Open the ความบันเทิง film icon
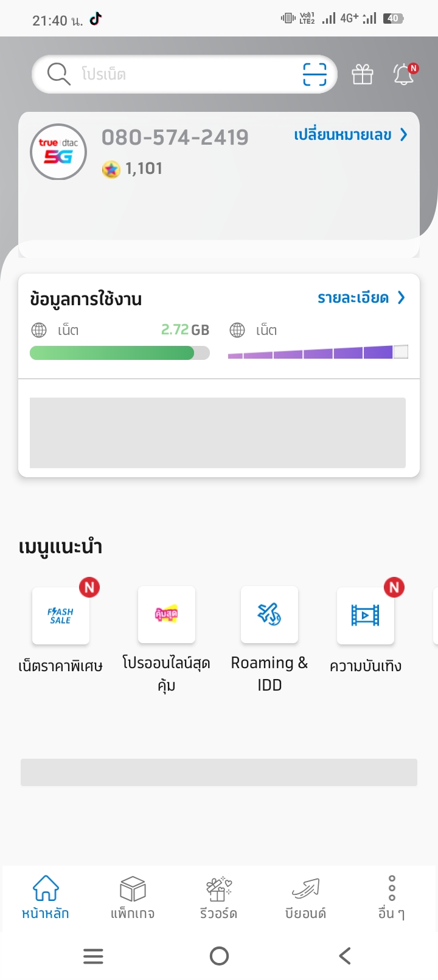 tap(366, 615)
